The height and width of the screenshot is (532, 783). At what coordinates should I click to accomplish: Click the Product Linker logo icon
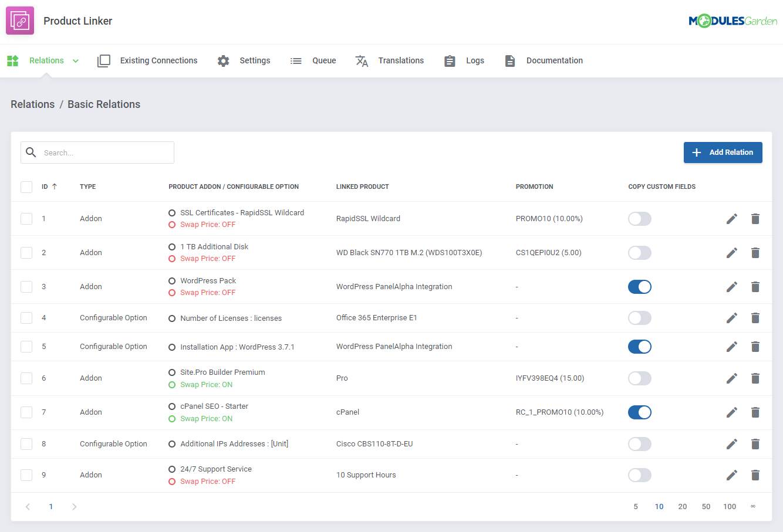(20, 21)
